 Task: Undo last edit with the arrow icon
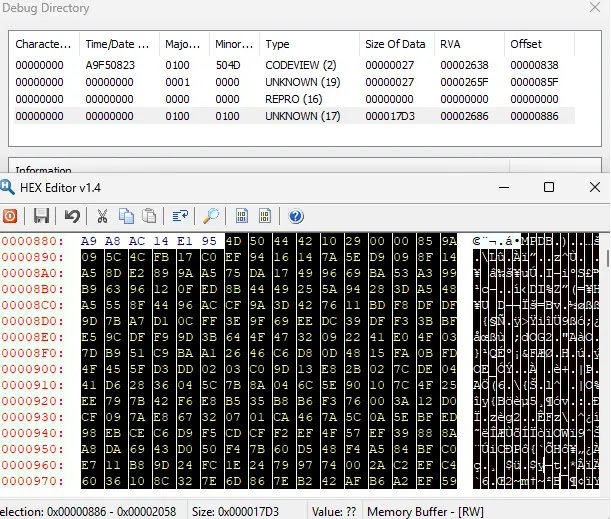click(x=72, y=216)
